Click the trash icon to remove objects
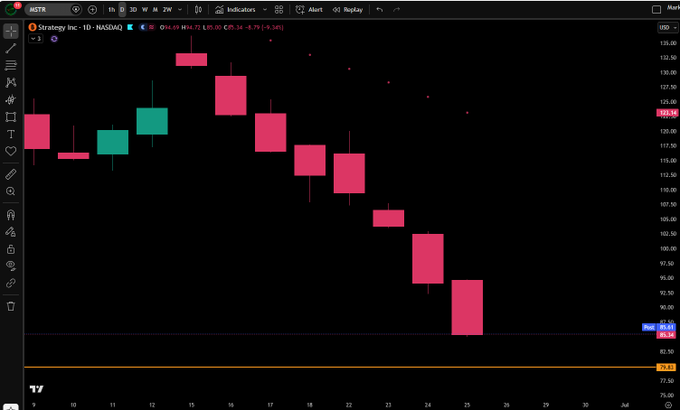Image resolution: width=680 pixels, height=410 pixels. tap(11, 306)
